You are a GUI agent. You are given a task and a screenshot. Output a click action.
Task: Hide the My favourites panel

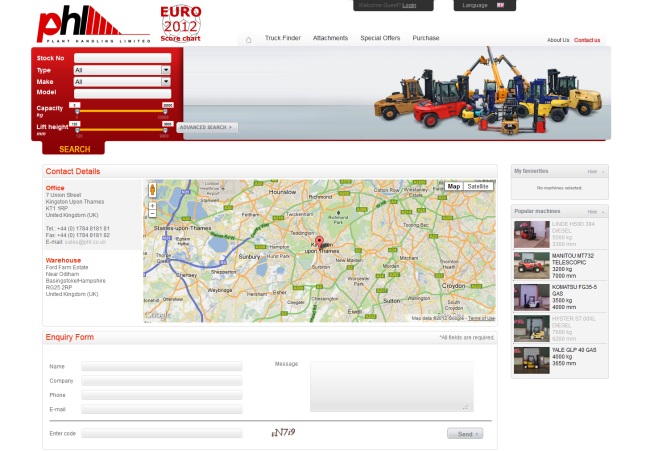pyautogui.click(x=594, y=171)
